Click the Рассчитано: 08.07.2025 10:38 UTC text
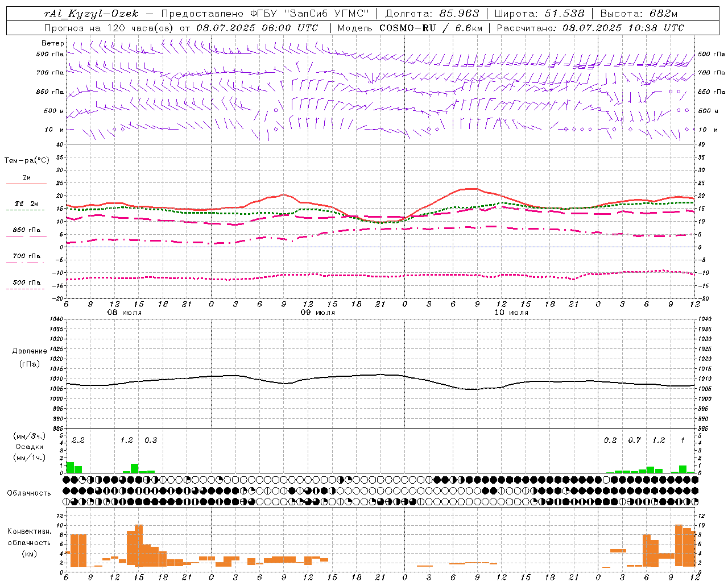This screenshot has height=582, width=728. pos(590,28)
